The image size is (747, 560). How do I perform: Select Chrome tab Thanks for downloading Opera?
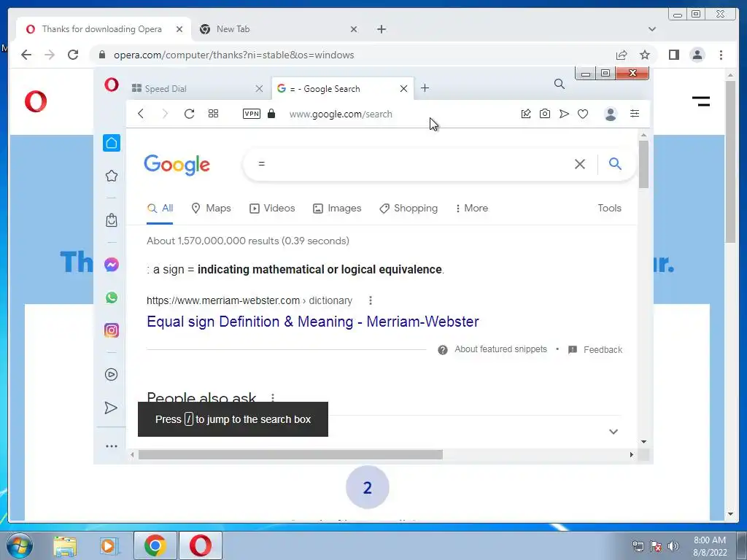(x=102, y=29)
